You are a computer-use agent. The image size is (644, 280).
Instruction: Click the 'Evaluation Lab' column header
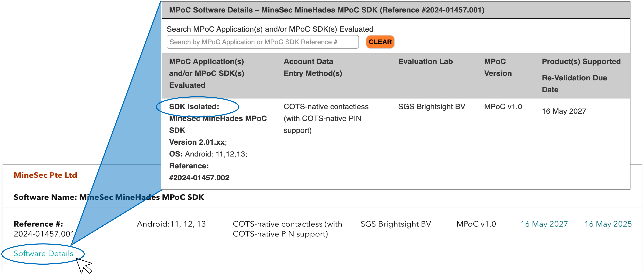click(425, 61)
